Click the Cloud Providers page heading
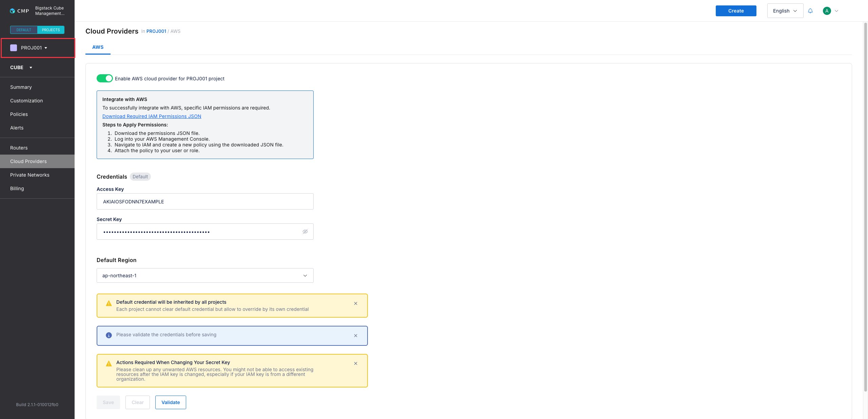Viewport: 868px width, 419px height. (112, 31)
